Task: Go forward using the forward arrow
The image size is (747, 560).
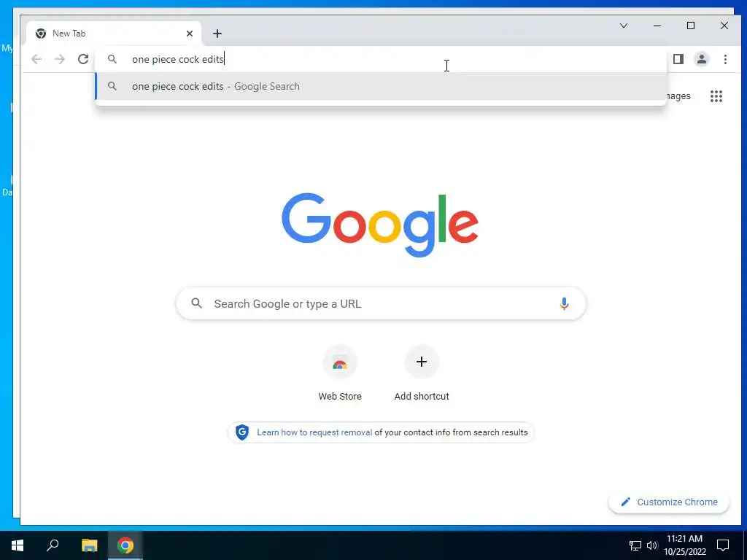Action: (x=60, y=59)
